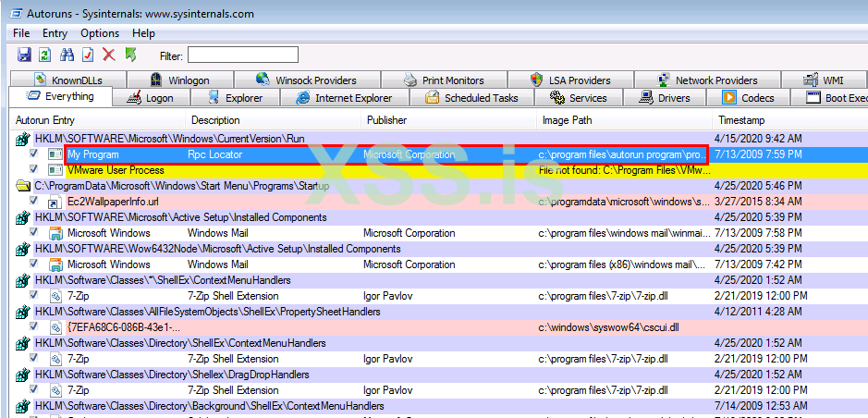Switch to the Explorer tab

tap(236, 98)
